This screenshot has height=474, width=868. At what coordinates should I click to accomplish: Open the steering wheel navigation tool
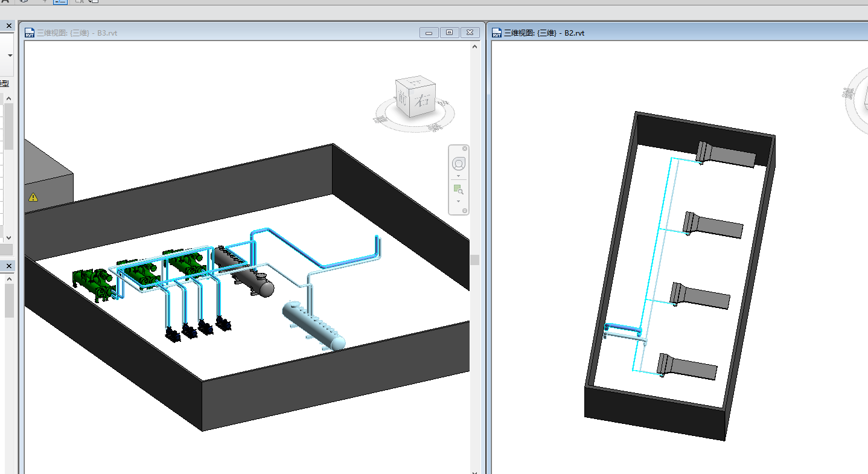click(459, 164)
